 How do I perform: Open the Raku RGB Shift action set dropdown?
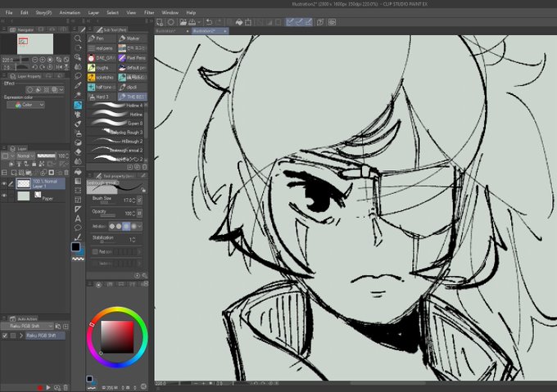point(27,326)
